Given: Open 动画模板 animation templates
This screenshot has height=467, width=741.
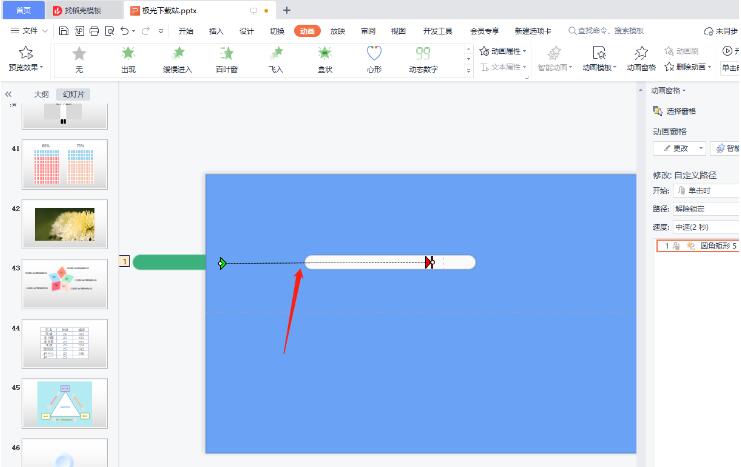Looking at the screenshot, I should click(598, 59).
